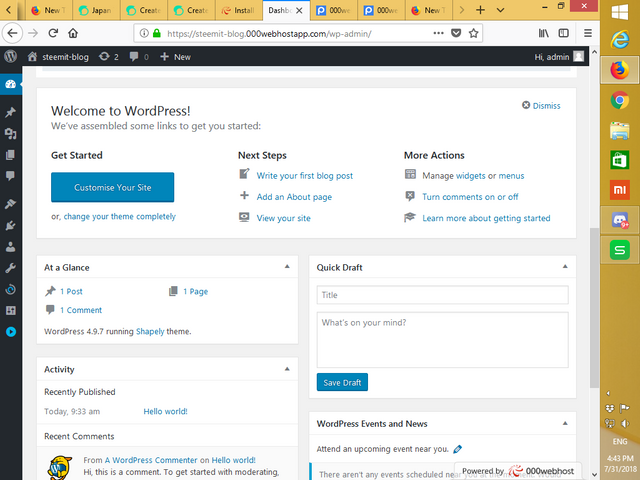This screenshot has width=640, height=480.
Task: Click the browser back arrow
Action: point(13,33)
